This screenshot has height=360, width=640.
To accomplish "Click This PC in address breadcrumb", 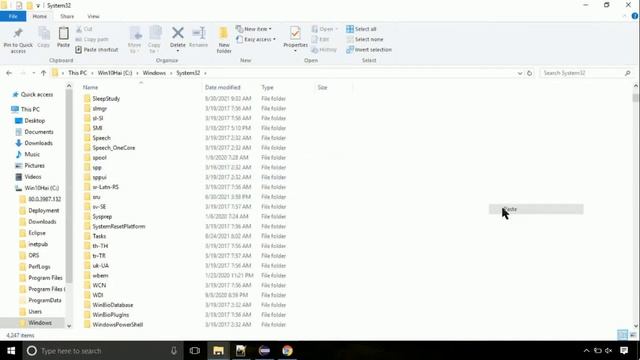I will pyautogui.click(x=77, y=73).
